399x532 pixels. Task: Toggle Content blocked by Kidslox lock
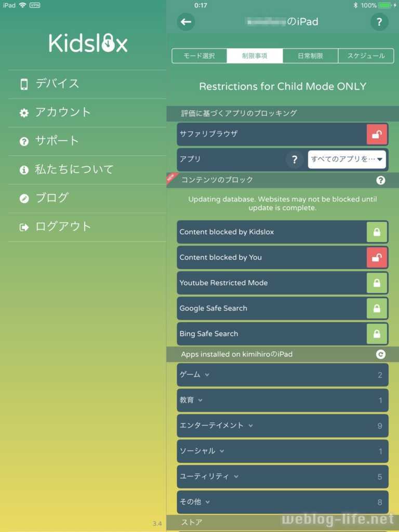[377, 232]
